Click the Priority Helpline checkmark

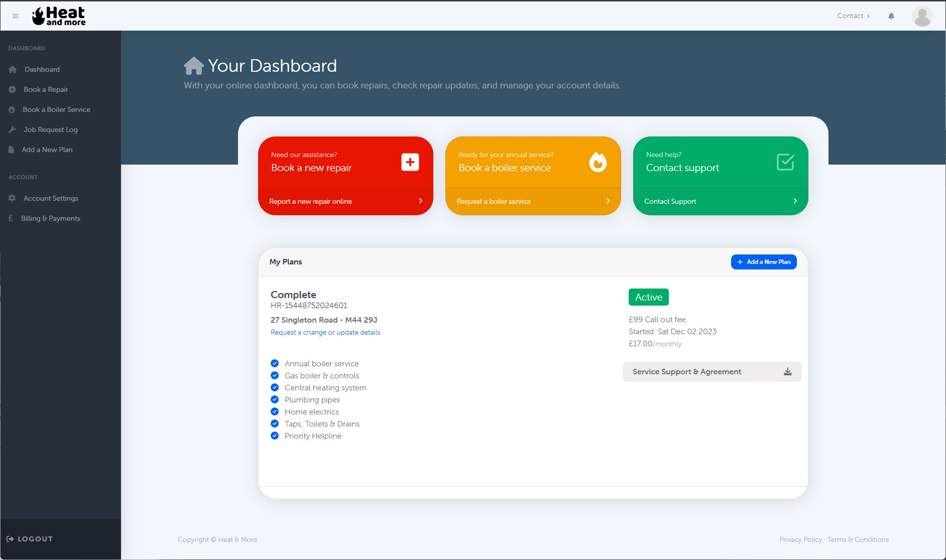click(x=275, y=436)
